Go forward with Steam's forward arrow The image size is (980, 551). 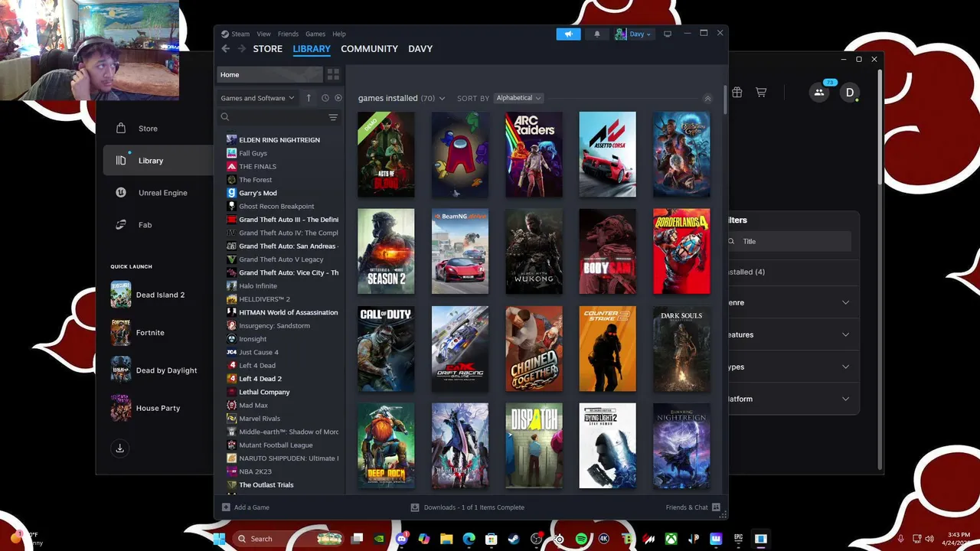pos(242,49)
